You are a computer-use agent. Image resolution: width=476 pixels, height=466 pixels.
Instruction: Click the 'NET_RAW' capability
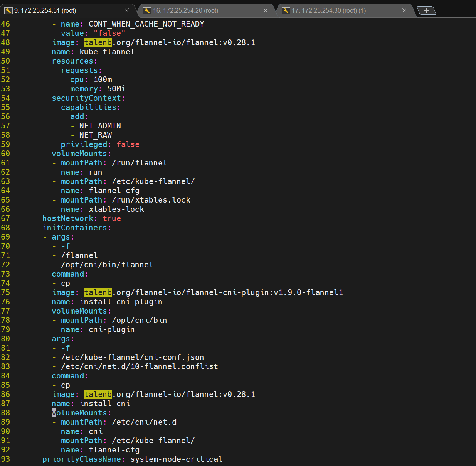tap(96, 135)
